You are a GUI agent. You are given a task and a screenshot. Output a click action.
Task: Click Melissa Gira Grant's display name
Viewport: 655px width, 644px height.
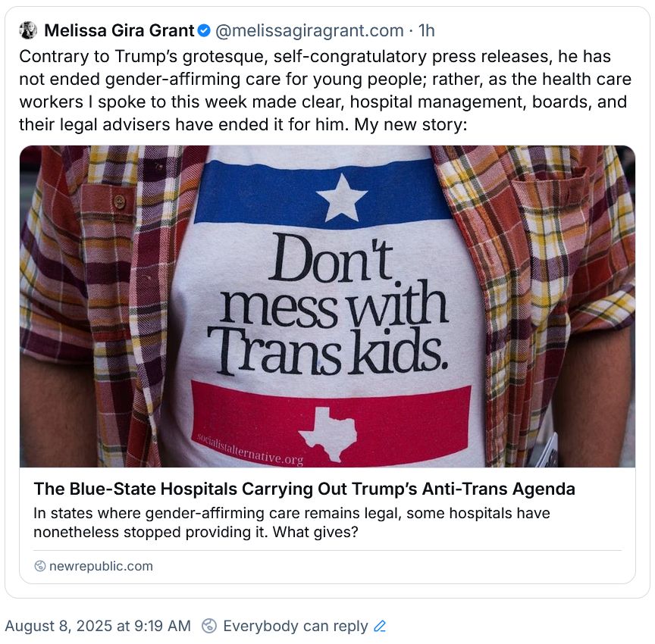(x=118, y=30)
